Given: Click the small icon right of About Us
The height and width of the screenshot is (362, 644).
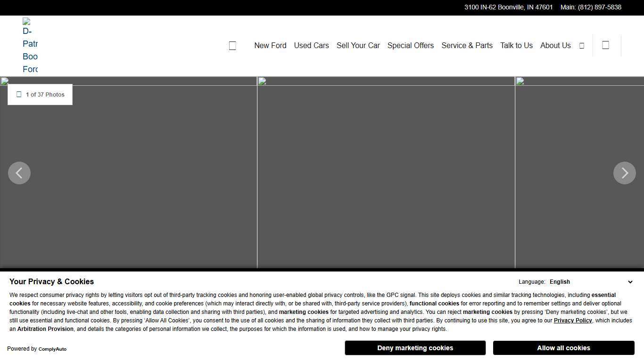Looking at the screenshot, I should (x=582, y=46).
